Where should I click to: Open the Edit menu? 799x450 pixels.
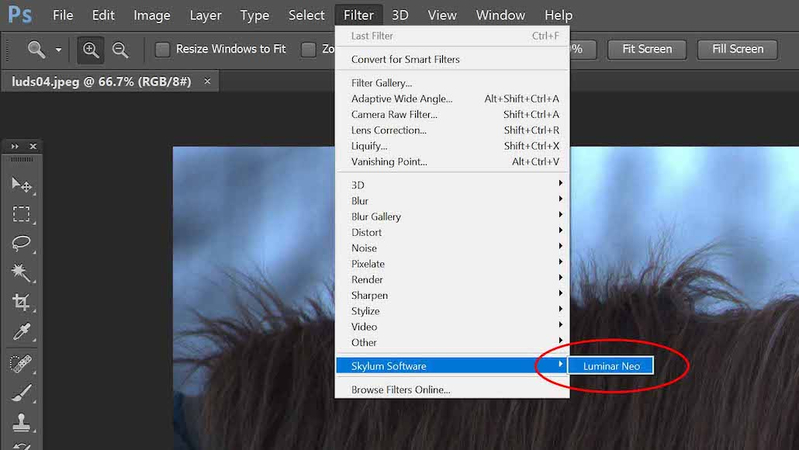click(x=103, y=15)
